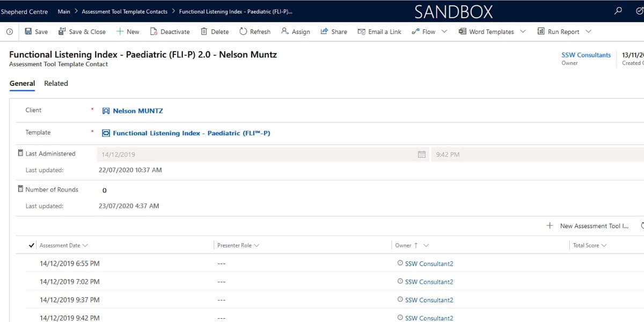Viewport: 644px width, 322px height.
Task: Toggle the select-all checkmark in grid header
Action: pyautogui.click(x=32, y=245)
